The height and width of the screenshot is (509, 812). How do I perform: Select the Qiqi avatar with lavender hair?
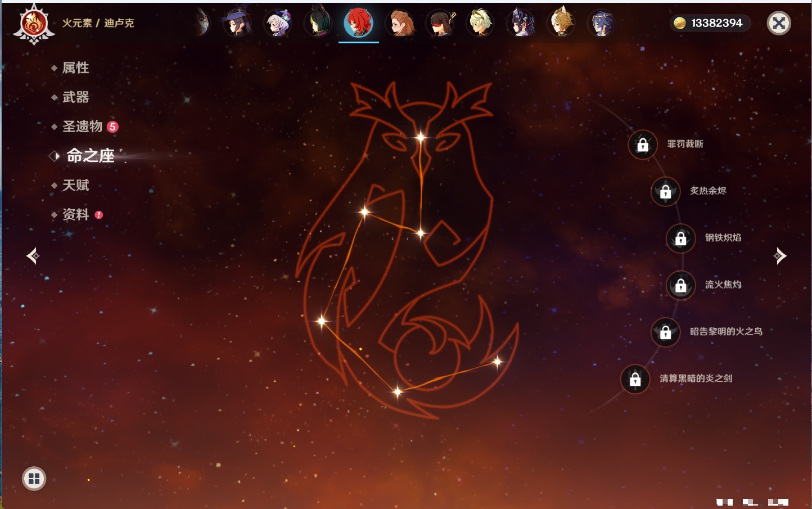(x=278, y=24)
